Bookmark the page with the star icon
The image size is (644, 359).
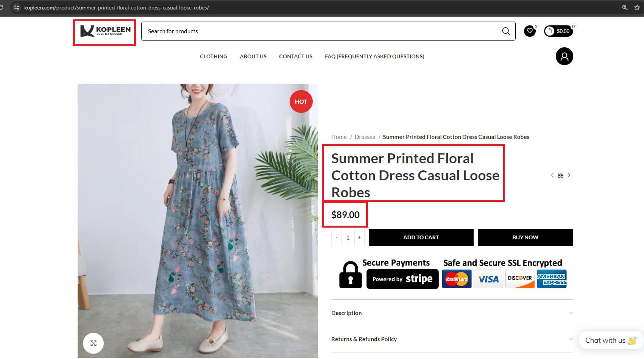pyautogui.click(x=637, y=7)
